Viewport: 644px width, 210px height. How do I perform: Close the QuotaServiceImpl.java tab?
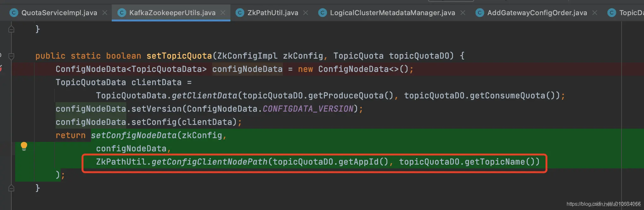tap(105, 13)
